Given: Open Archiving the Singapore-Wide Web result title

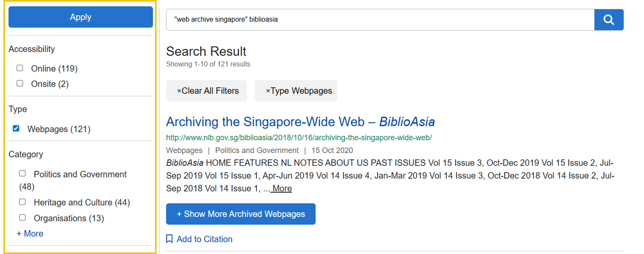Looking at the screenshot, I should coord(300,122).
